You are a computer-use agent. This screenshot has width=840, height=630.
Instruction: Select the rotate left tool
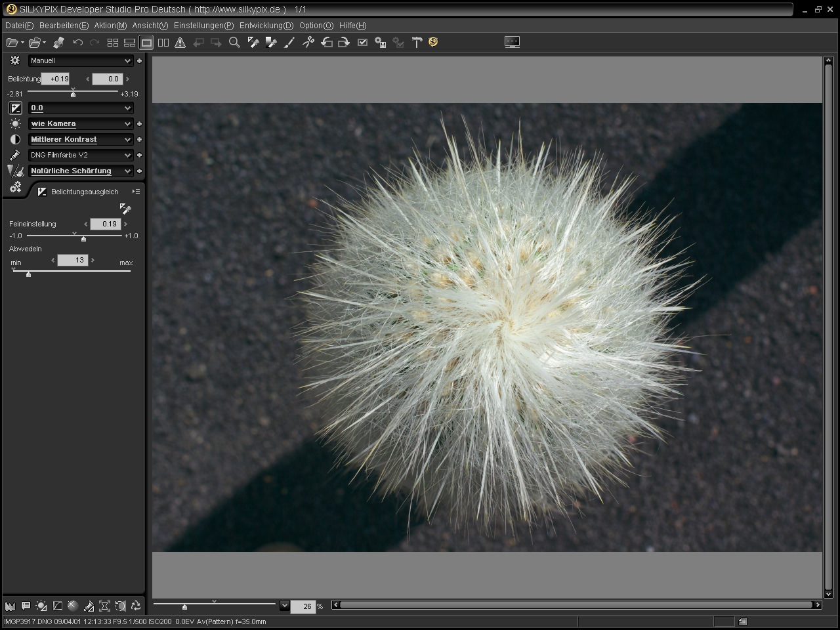[x=326, y=43]
